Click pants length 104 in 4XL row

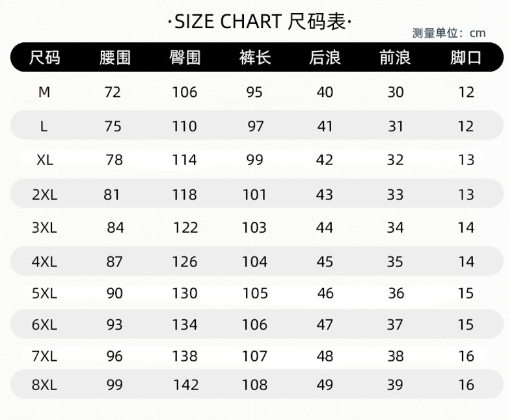(x=254, y=262)
